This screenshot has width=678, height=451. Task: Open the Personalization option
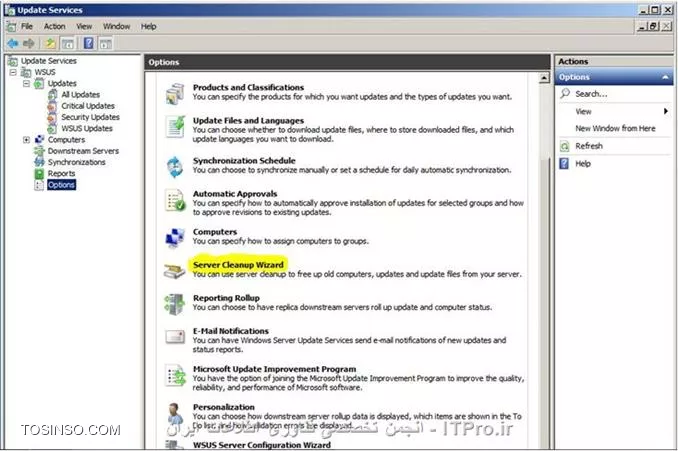point(224,407)
